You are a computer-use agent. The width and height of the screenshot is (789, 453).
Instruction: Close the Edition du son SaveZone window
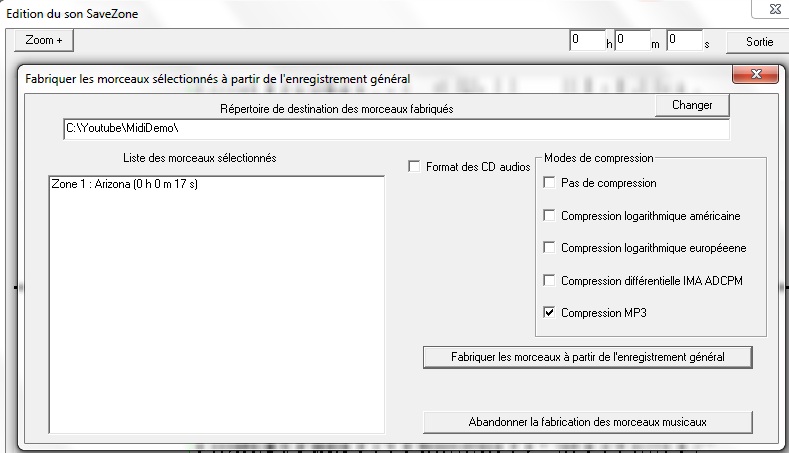(775, 9)
